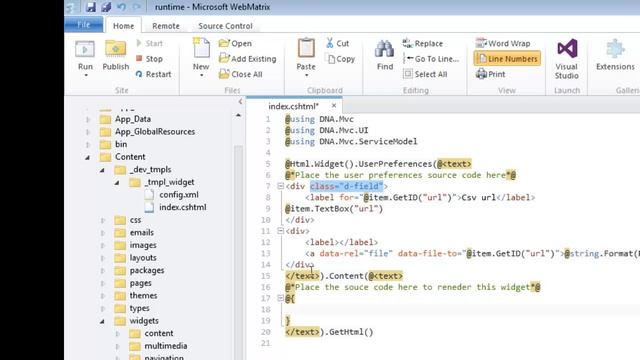
Task: Select the pages folder
Action: pos(140,283)
